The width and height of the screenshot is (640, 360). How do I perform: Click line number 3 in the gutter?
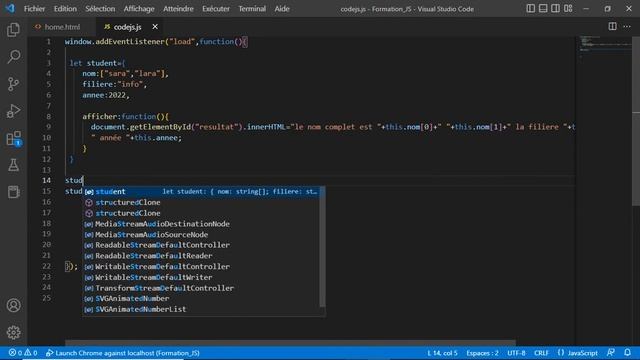(x=48, y=63)
